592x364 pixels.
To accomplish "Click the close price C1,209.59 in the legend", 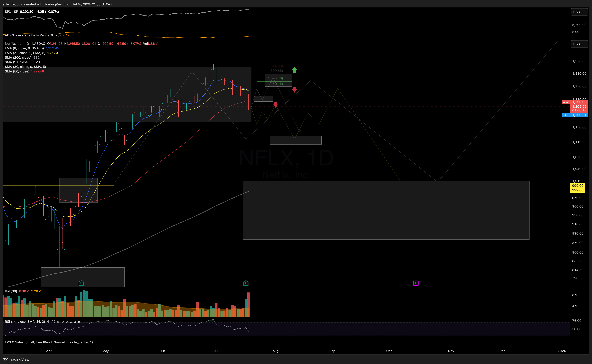I will [105, 44].
